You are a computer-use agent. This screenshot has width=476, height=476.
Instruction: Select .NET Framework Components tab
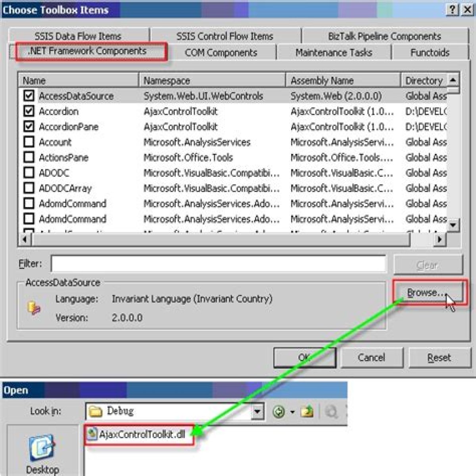tap(87, 51)
